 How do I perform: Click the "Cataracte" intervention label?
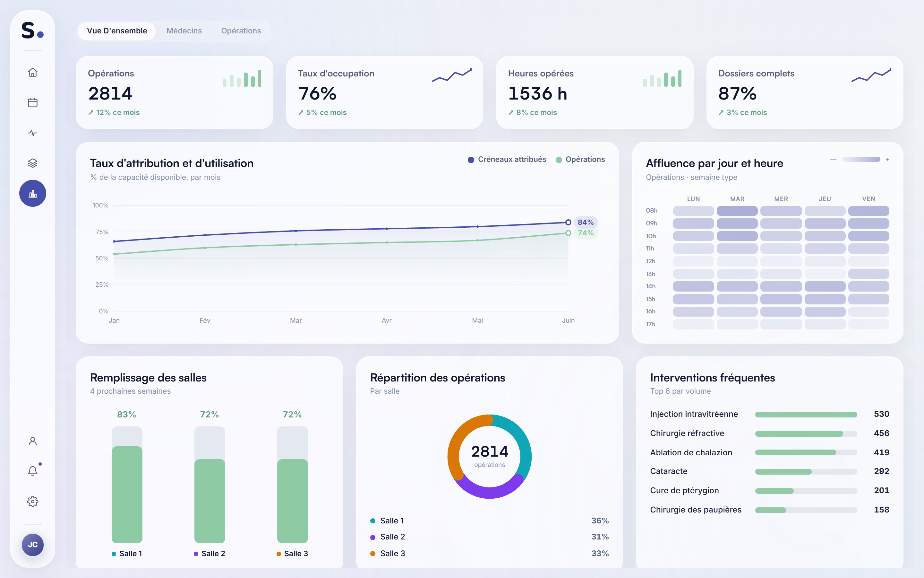(669, 471)
